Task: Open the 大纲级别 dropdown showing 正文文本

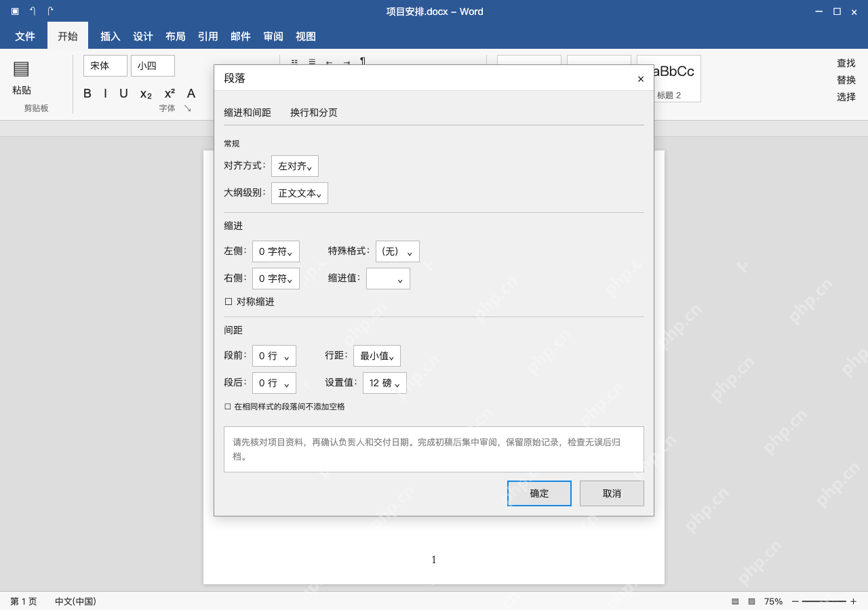Action: pos(300,193)
